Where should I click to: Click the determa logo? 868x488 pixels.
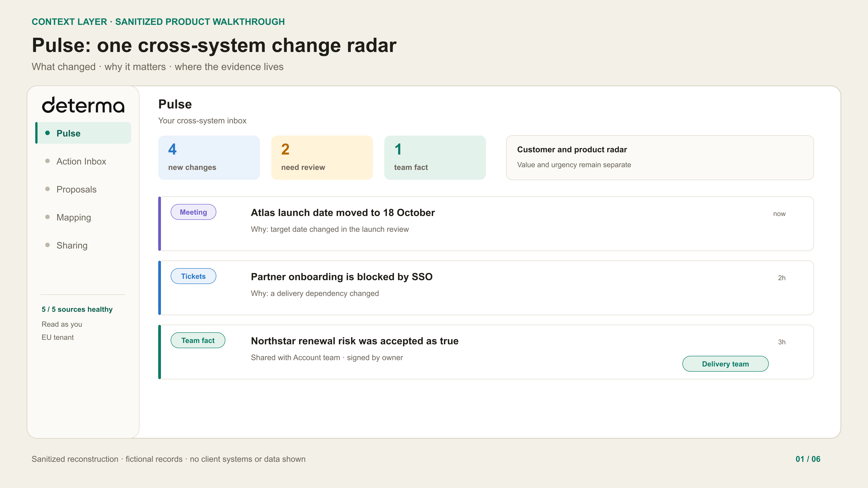pos(83,105)
